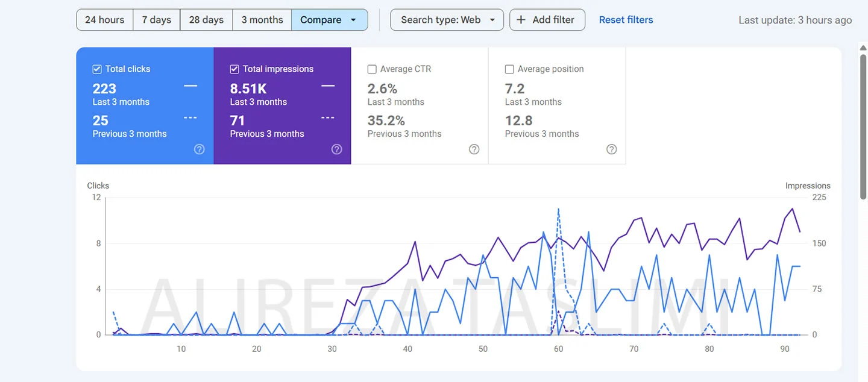Click the dashed clicks peak at day 60
The width and height of the screenshot is (868, 382).
pyautogui.click(x=558, y=210)
